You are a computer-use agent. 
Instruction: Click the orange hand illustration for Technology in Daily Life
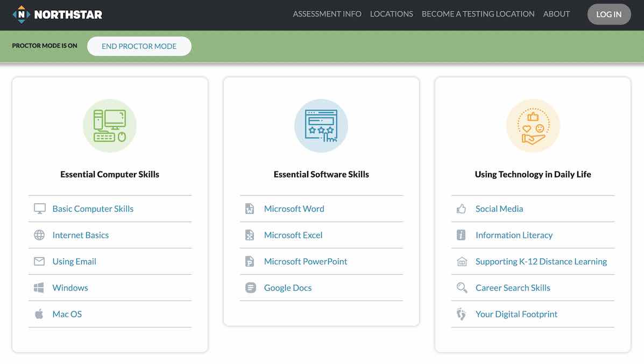tap(533, 126)
